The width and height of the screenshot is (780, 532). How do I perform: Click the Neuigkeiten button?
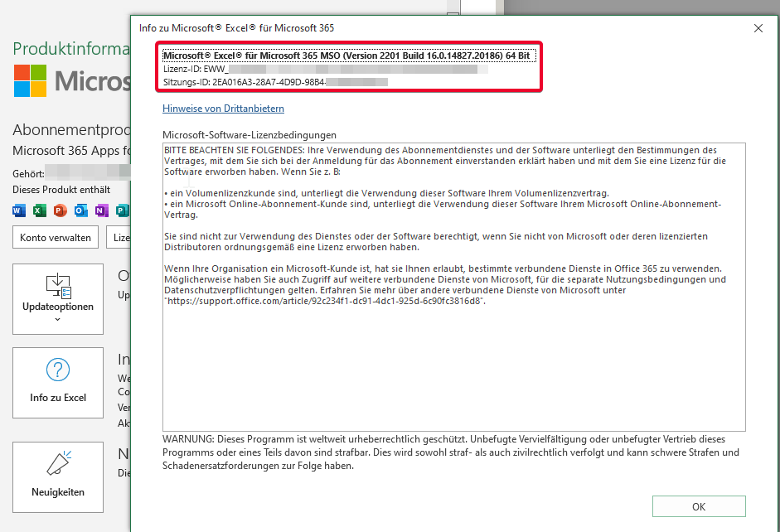58,476
